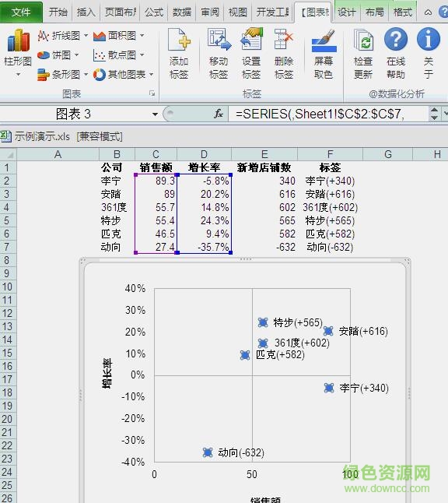
Task: Select the chart's 40% axis label
Action: click(135, 288)
